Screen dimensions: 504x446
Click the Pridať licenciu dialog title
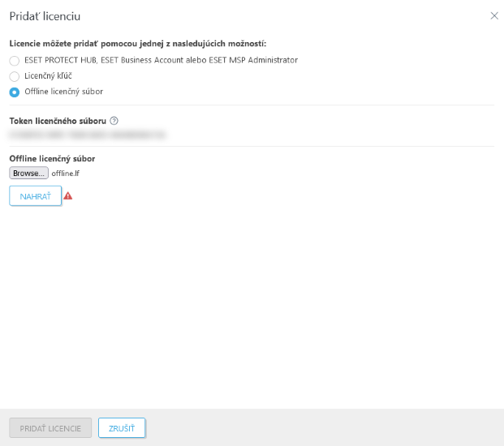pos(45,16)
